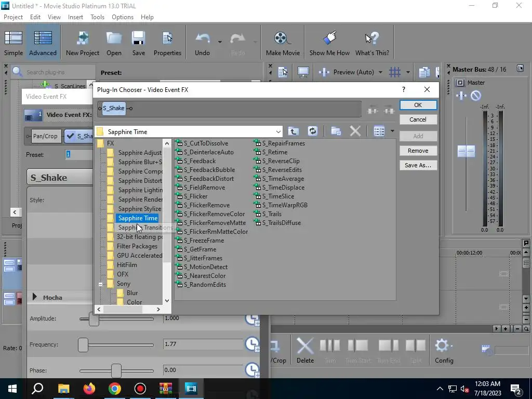532x399 pixels.
Task: Open the Options menu
Action: [x=123, y=17]
